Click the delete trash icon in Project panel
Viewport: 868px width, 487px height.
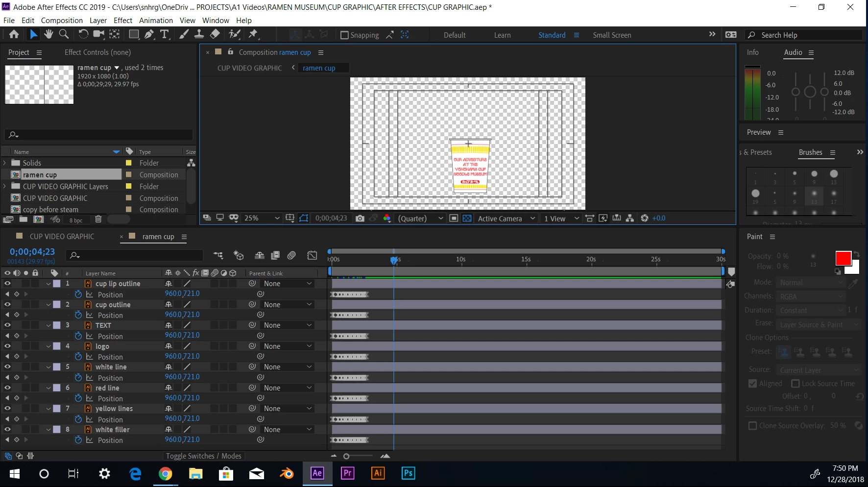[98, 219]
